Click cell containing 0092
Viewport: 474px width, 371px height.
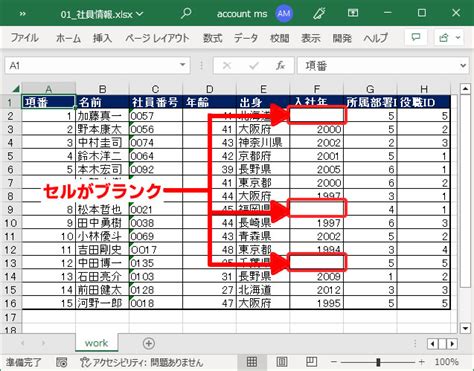pyautogui.click(x=156, y=169)
